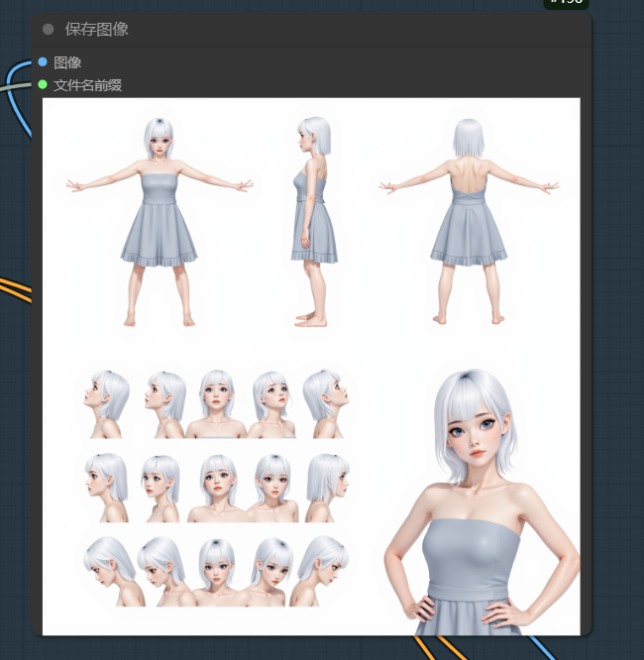Click the 保存图像 node title
This screenshot has height=660, width=644.
97,29
